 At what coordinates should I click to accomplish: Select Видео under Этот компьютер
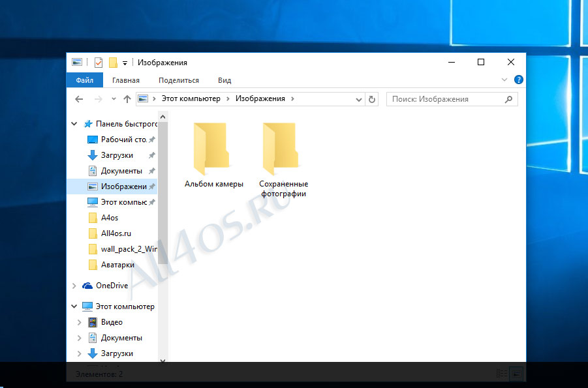pyautogui.click(x=105, y=322)
